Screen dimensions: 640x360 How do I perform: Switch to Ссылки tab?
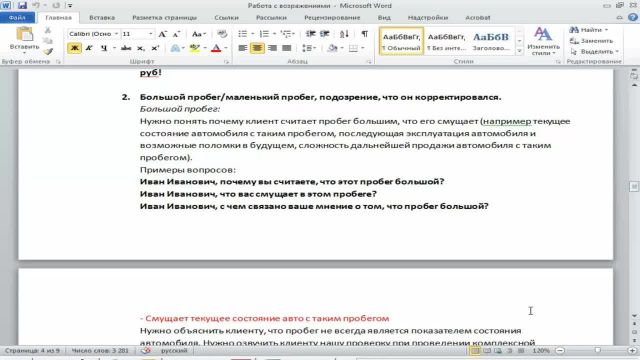(226, 18)
